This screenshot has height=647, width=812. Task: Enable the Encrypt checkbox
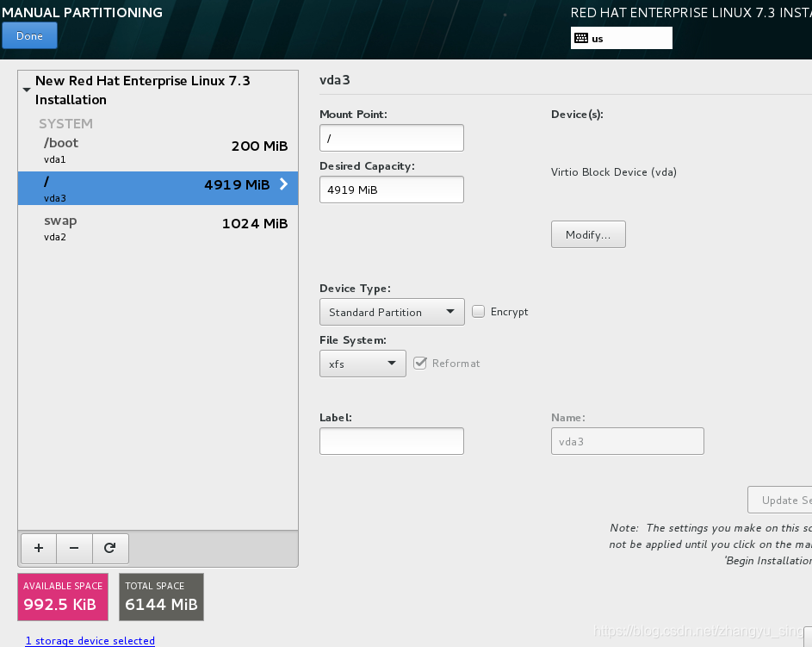click(478, 311)
